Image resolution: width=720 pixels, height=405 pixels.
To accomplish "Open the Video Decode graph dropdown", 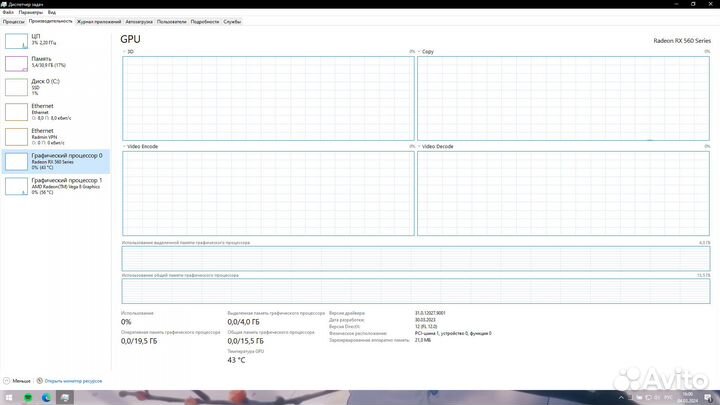I will point(419,147).
